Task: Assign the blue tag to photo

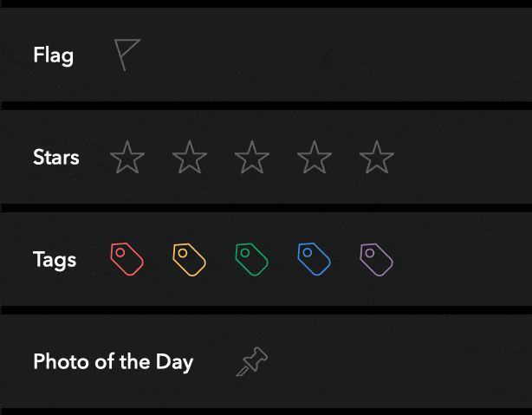Action: pyautogui.click(x=315, y=259)
